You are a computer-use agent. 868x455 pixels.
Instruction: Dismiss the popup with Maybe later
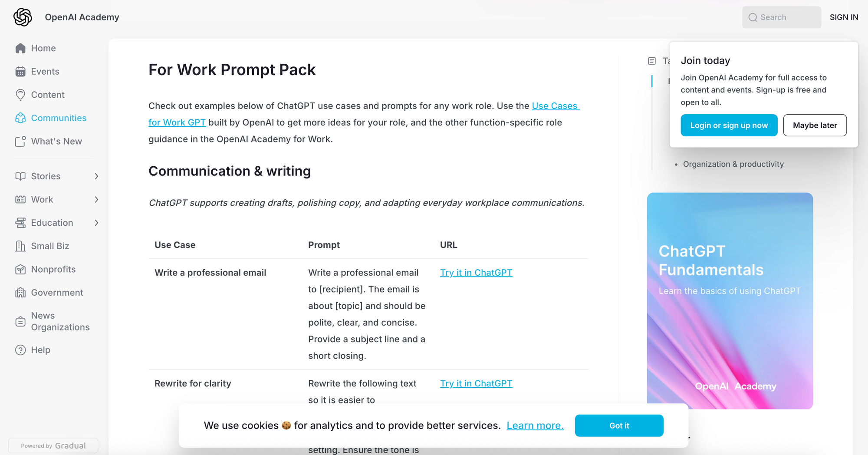coord(815,125)
